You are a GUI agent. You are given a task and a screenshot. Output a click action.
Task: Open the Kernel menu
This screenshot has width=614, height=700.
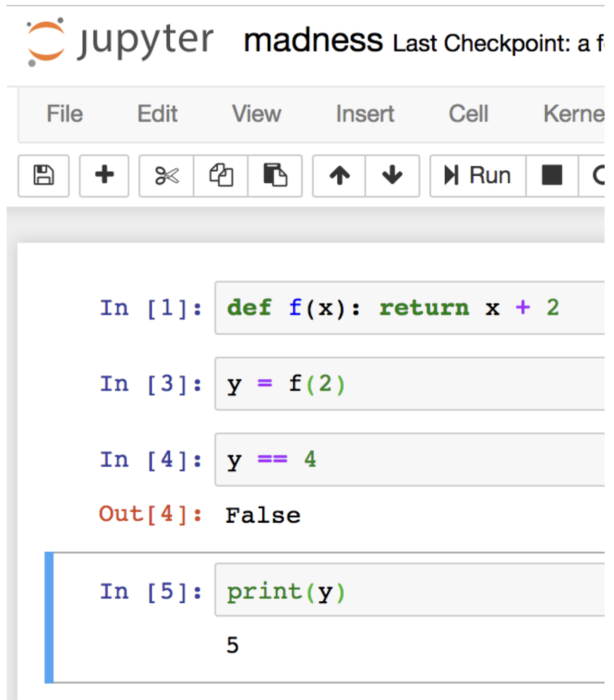coord(574,114)
